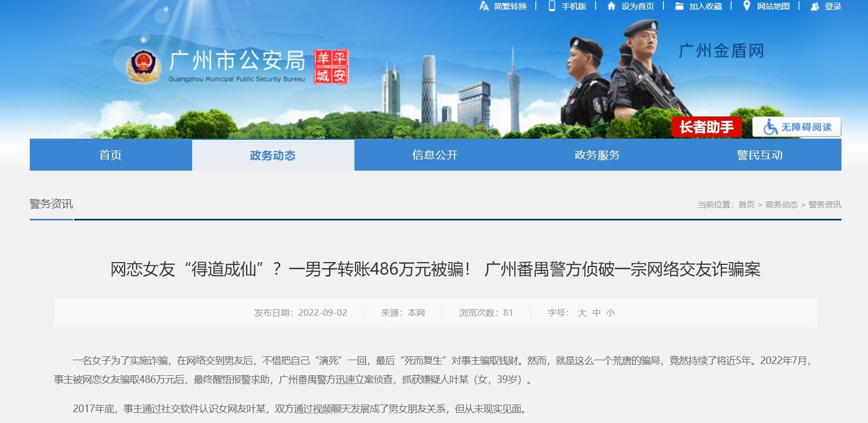Screen dimensions: 868x423
Task: Set font size to 大
Action: click(582, 313)
